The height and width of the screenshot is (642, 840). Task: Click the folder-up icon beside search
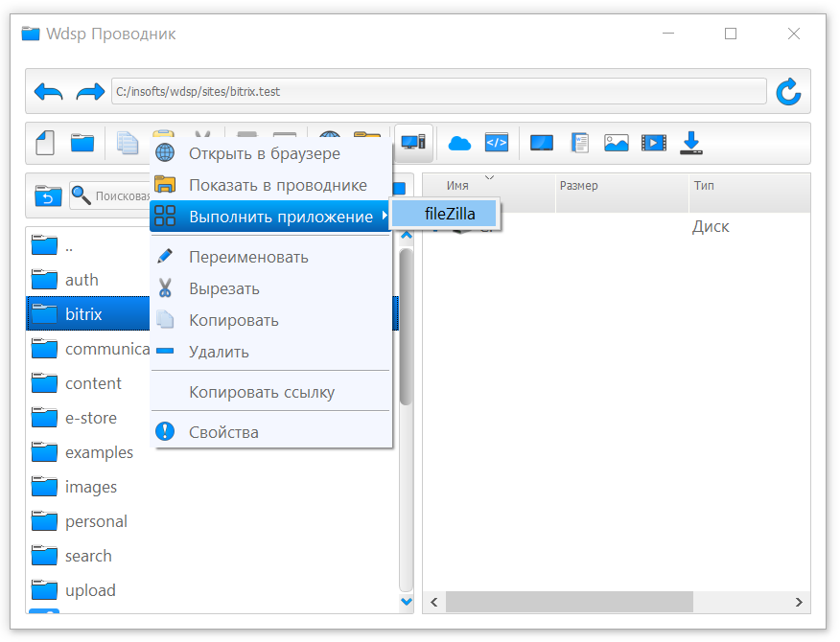click(x=48, y=196)
